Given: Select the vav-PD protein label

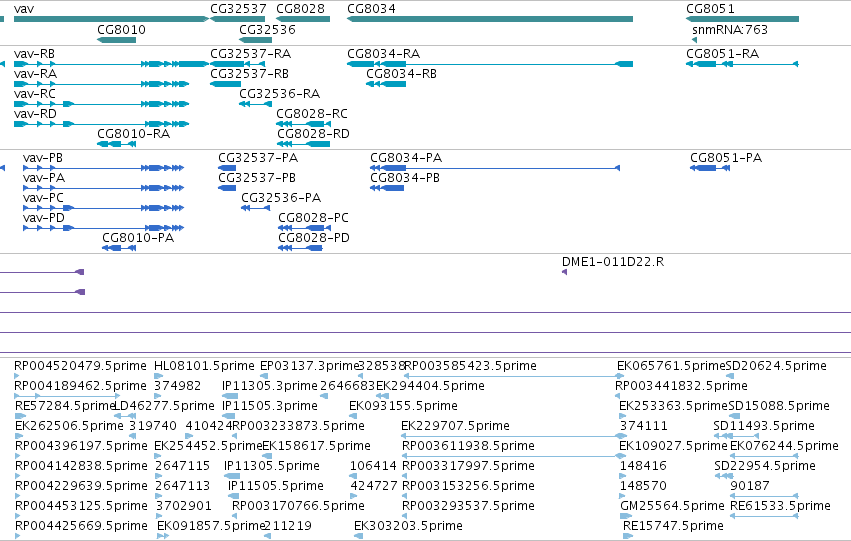Looking at the screenshot, I should pyautogui.click(x=44, y=218).
